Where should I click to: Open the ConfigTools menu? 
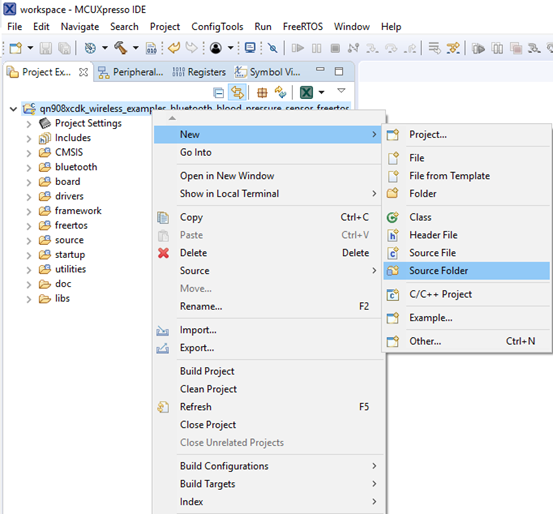[x=217, y=27]
